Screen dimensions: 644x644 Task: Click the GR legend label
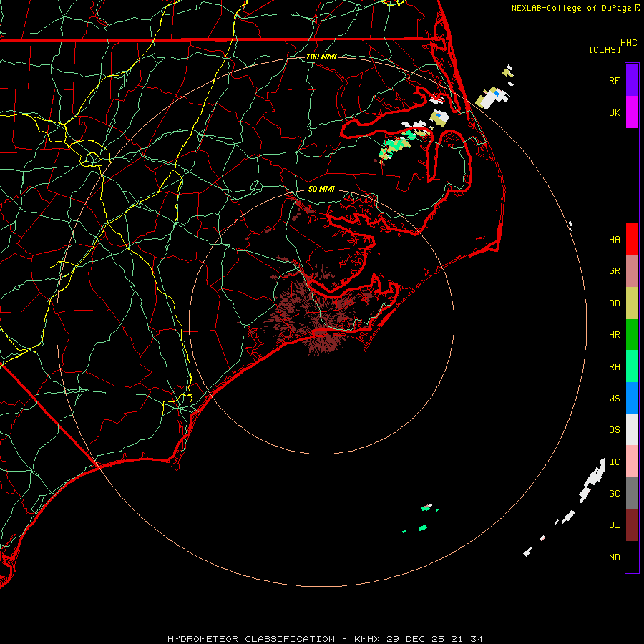coord(614,271)
